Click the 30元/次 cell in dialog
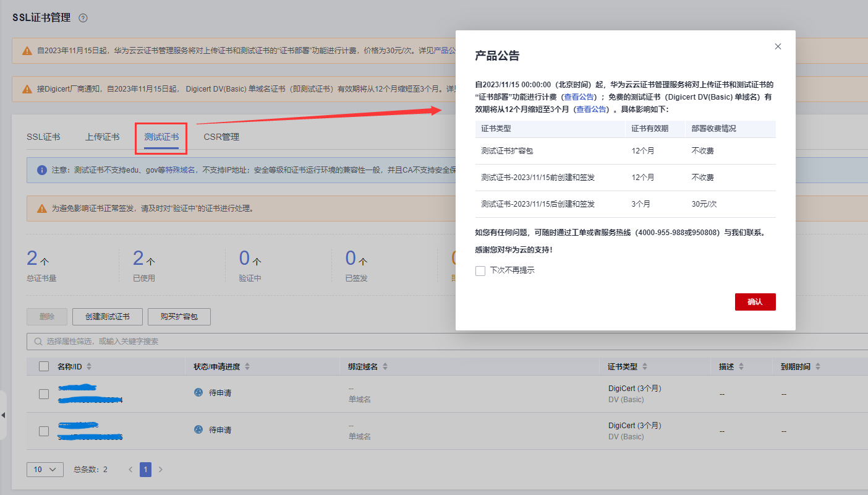The image size is (868, 495). tap(704, 204)
